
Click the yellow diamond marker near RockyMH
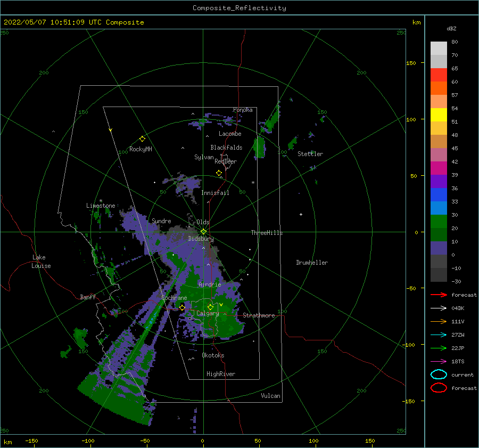click(x=142, y=139)
